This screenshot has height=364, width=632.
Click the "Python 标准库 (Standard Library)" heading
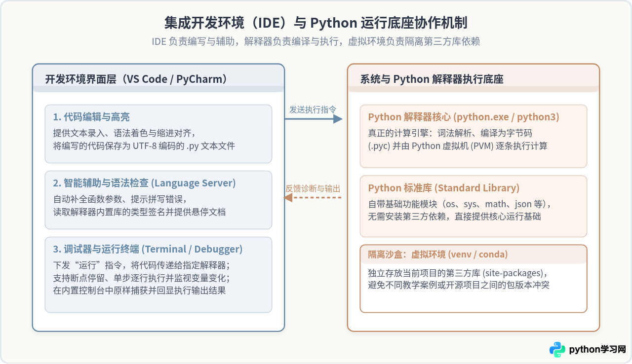(444, 188)
